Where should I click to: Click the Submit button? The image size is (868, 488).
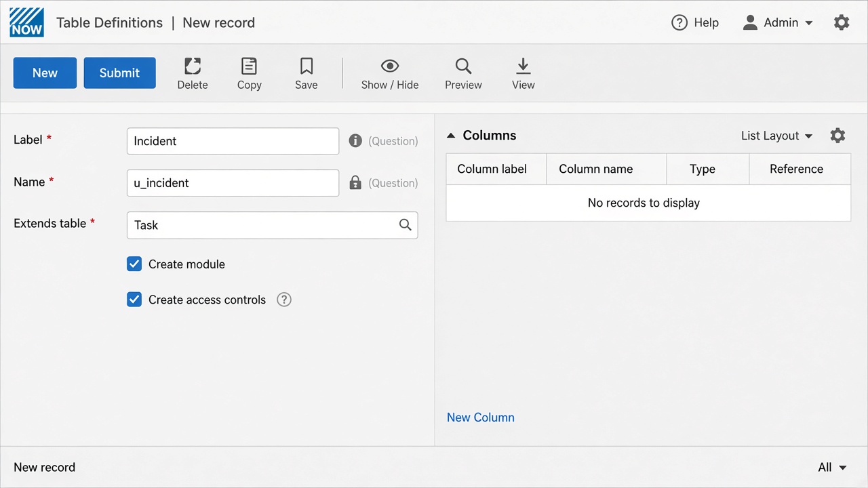tap(119, 73)
